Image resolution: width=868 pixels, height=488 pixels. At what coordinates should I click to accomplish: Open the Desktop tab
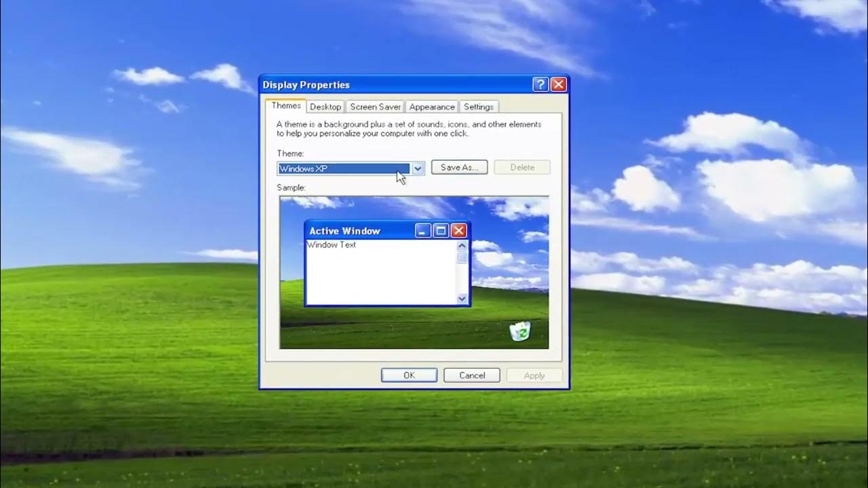tap(325, 107)
